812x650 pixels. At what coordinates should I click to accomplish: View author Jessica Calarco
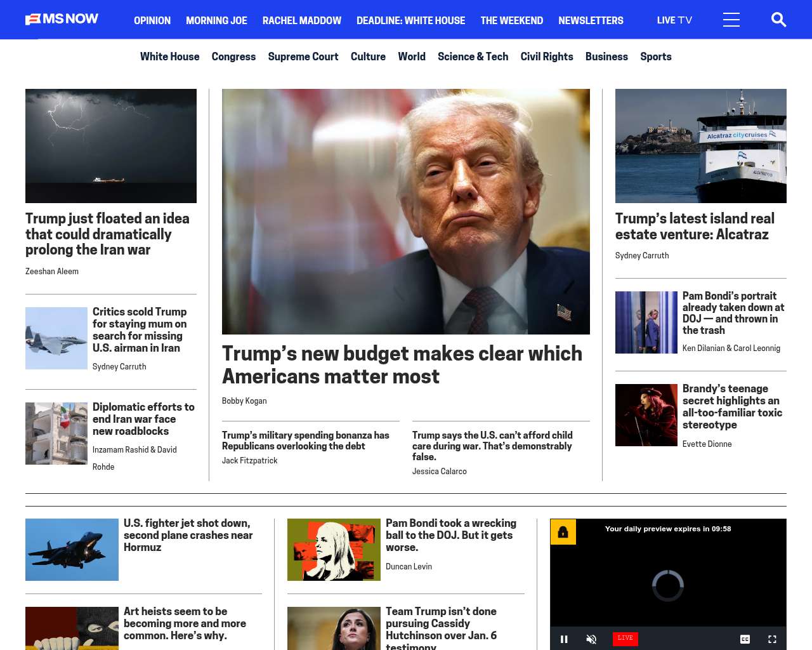(440, 471)
